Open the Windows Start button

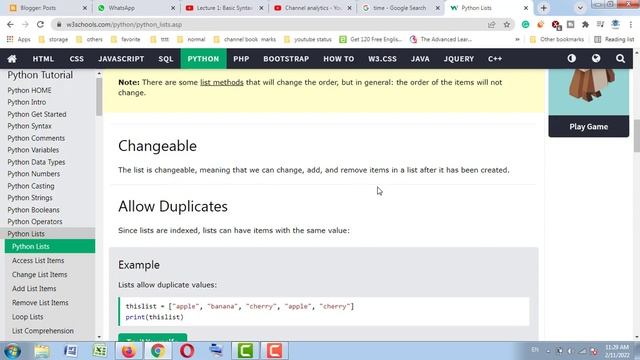click(12, 351)
